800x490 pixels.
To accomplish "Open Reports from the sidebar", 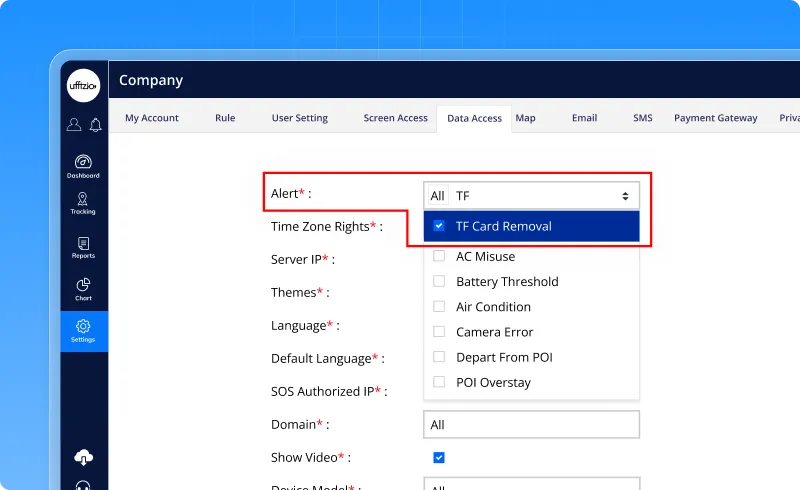I will pos(84,247).
